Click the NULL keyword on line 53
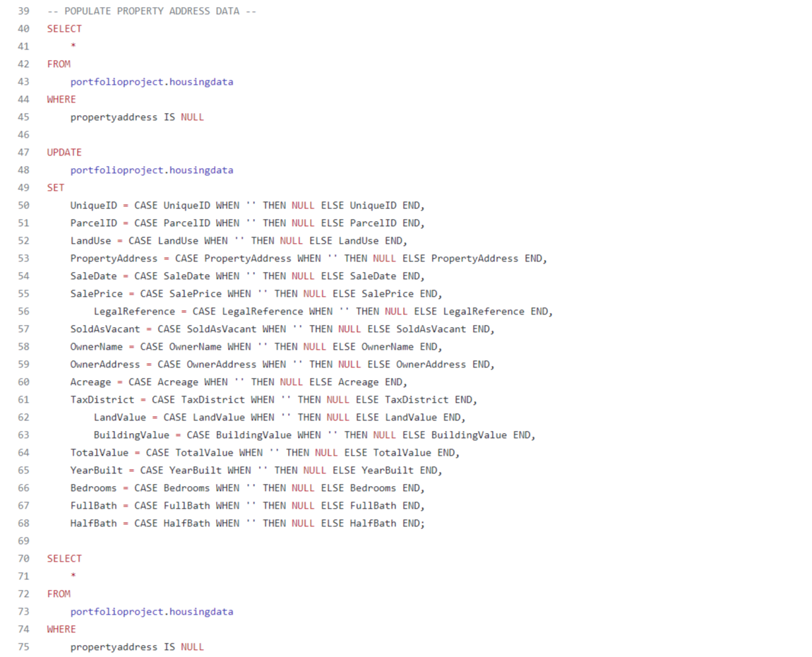 tap(384, 258)
